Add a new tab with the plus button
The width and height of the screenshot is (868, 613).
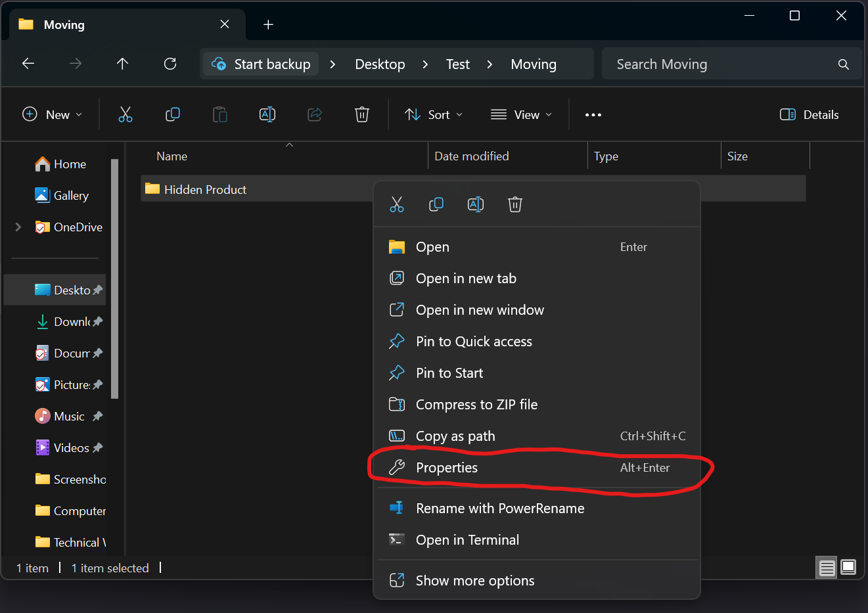click(268, 24)
